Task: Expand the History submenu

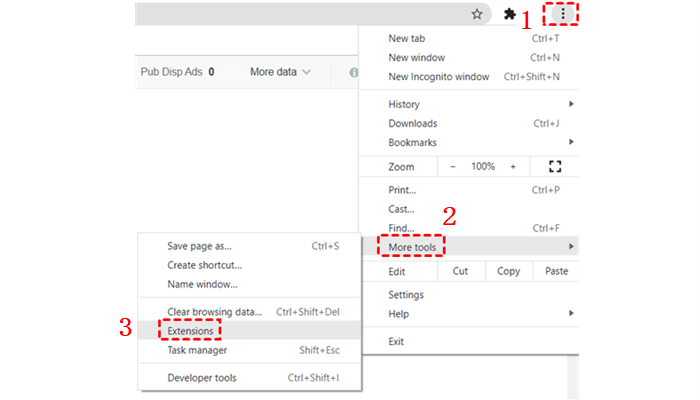Action: (405, 104)
